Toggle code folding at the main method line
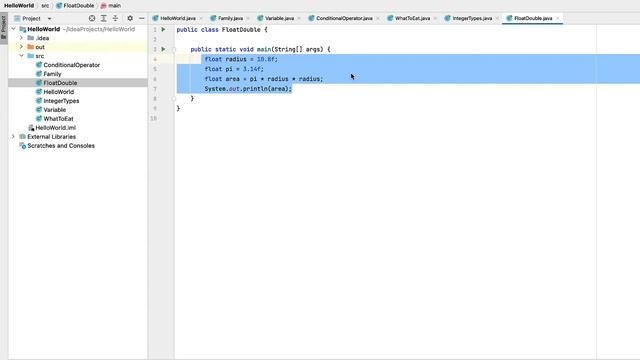 coord(173,49)
